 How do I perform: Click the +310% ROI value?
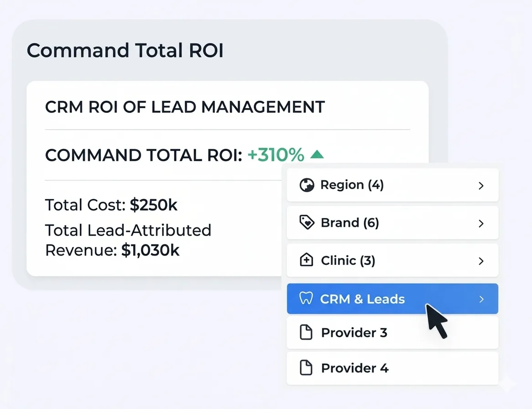pyautogui.click(x=276, y=155)
